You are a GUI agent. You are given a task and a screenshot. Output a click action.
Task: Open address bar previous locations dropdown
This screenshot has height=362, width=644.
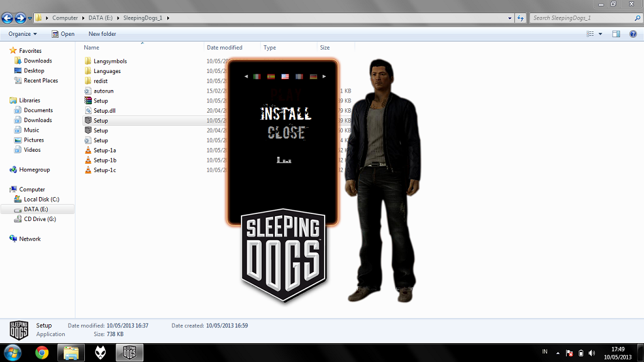[x=509, y=18]
